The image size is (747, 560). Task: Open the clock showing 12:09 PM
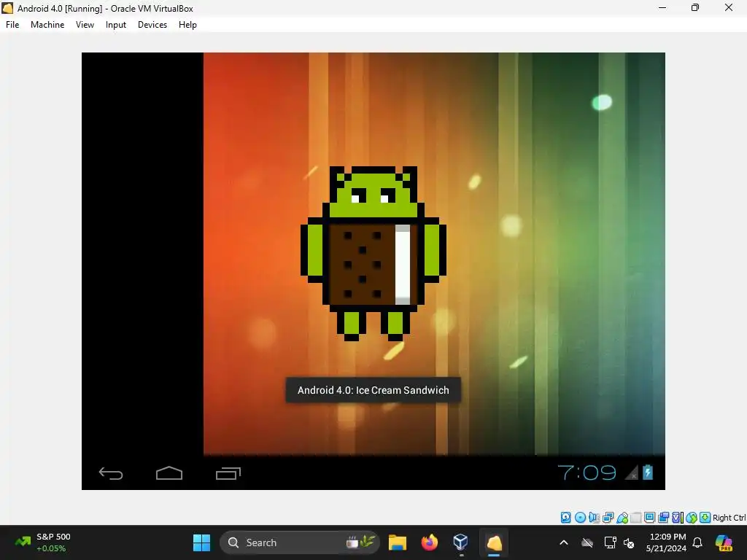(x=667, y=542)
